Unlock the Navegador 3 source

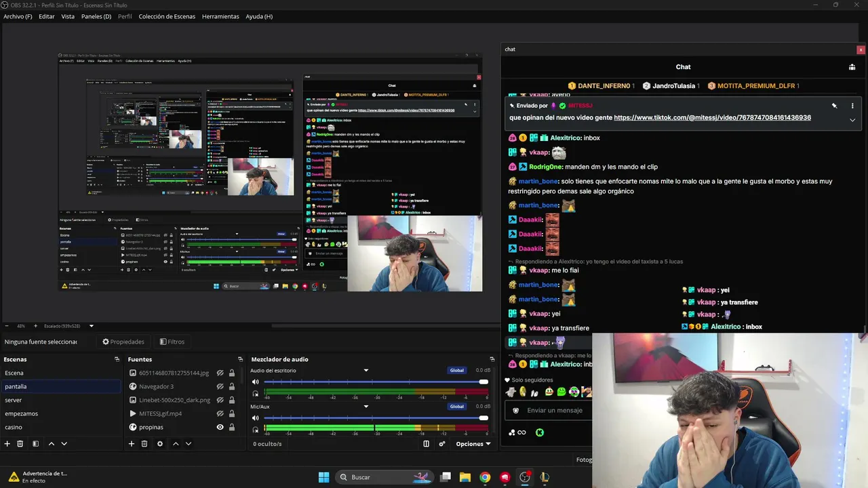(232, 386)
